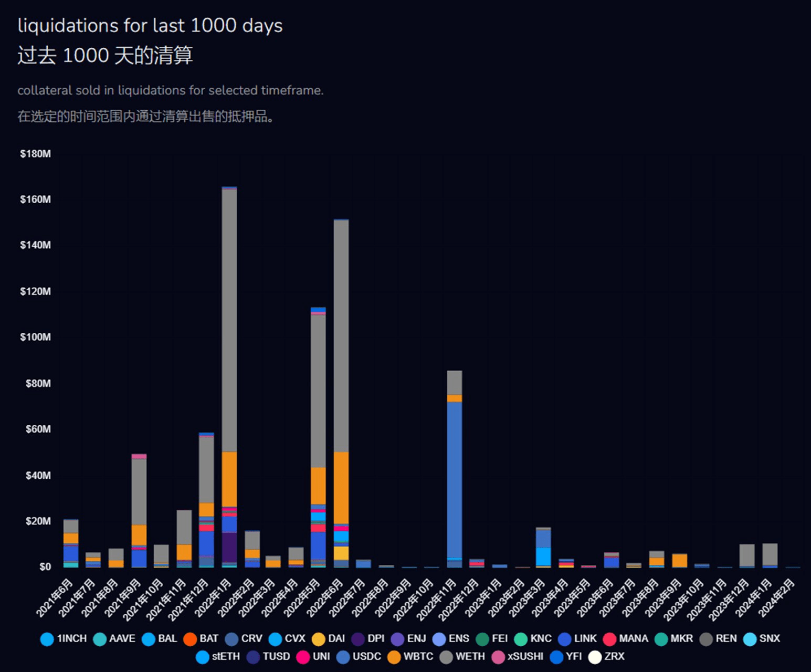Viewport: 811px width, 672px height.
Task: Click the 2021年9月 bar's gray WETH segment
Action: 139,492
